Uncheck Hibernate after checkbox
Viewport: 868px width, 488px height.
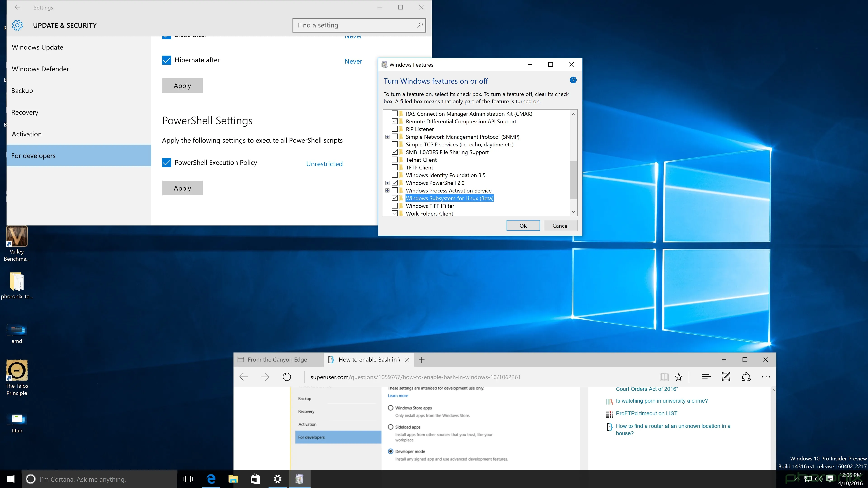[166, 60]
